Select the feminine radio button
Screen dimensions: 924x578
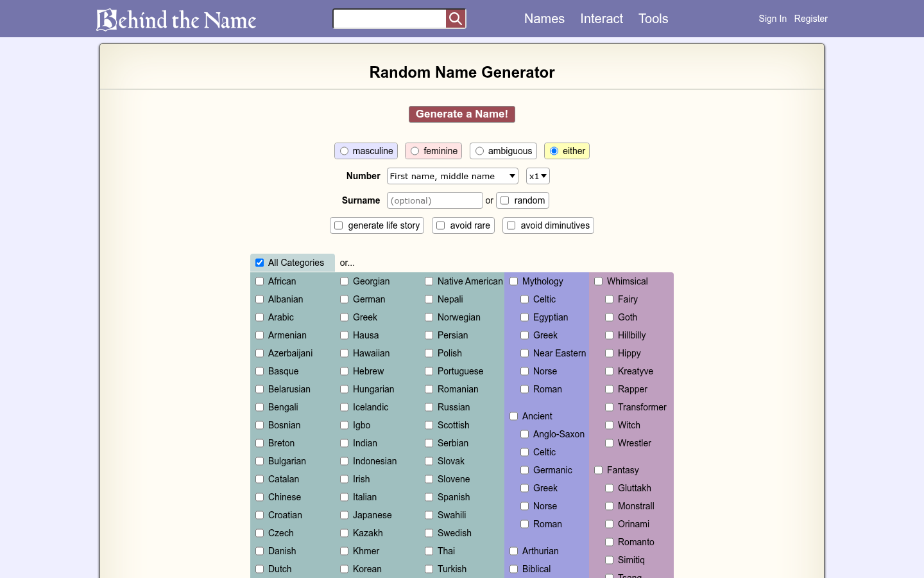415,151
